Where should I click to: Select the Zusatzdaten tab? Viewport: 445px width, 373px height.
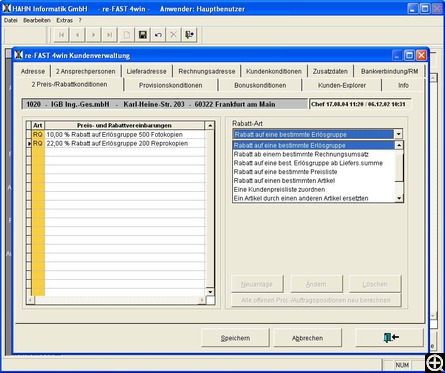coord(330,71)
